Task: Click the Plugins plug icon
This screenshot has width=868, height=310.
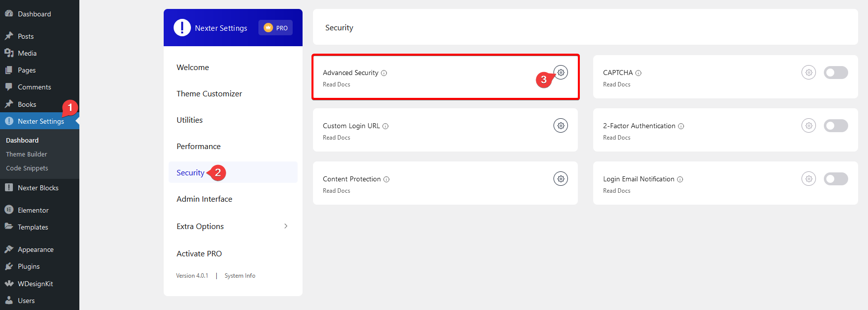Action: [x=9, y=266]
